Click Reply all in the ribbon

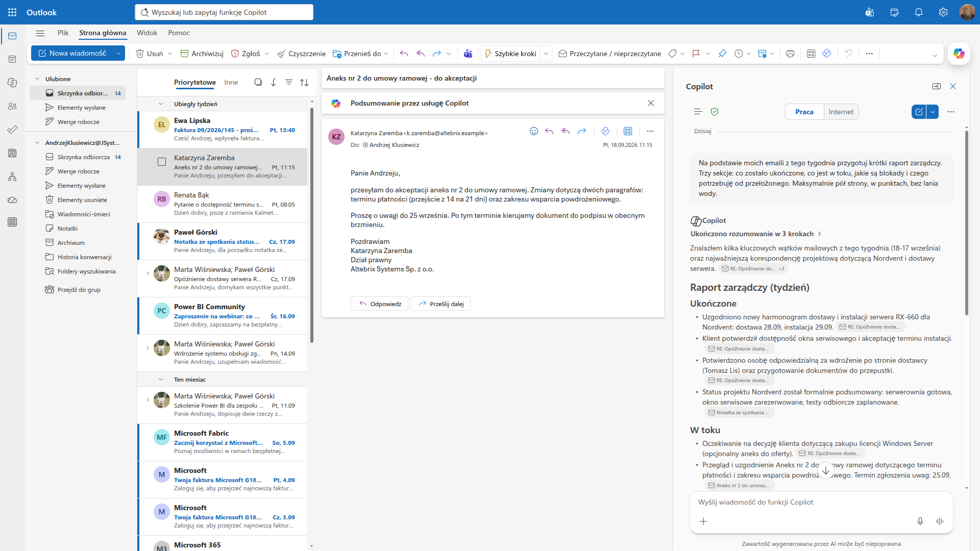point(421,54)
